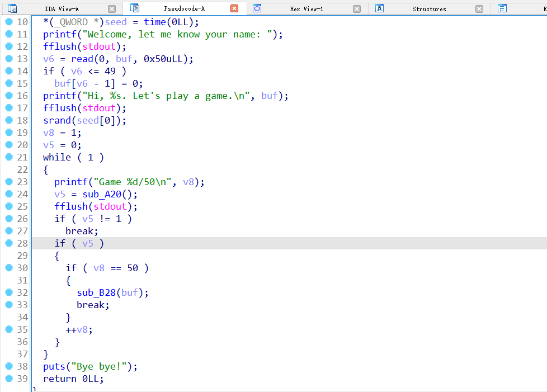Click the Pseudocode-A tab icon
This screenshot has height=392, width=547.
click(135, 8)
